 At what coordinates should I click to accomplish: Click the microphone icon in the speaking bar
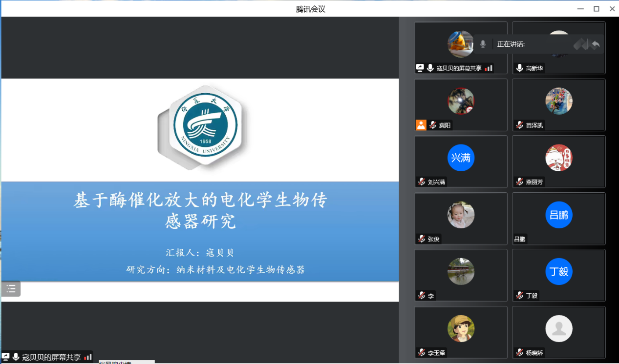483,44
